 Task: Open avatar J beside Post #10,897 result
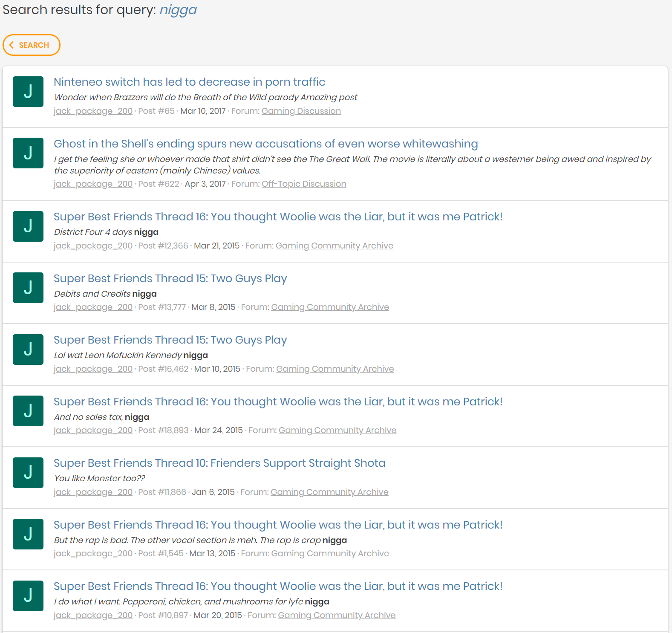pos(28,596)
